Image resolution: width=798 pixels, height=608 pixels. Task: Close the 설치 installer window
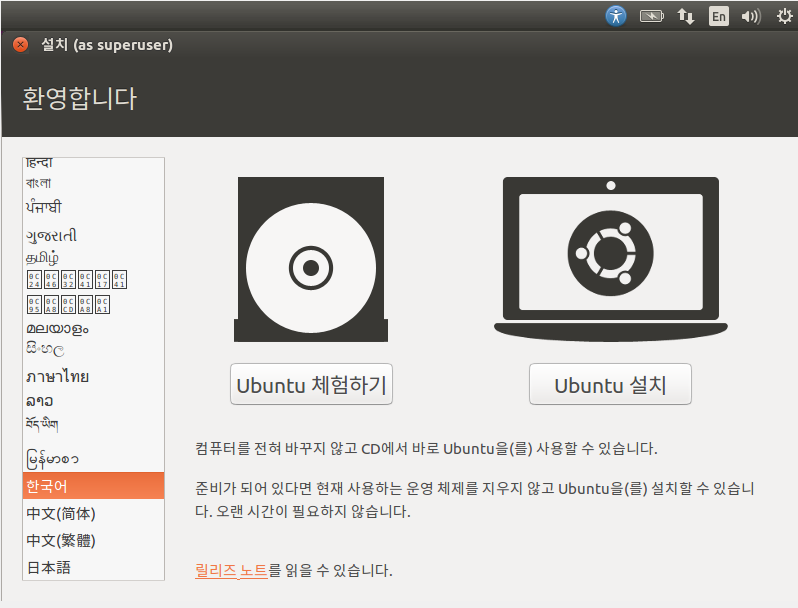(20, 45)
